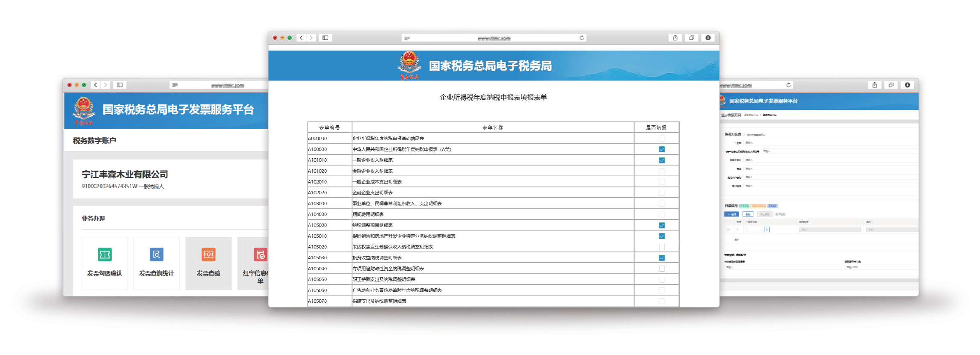
Task: Go back in the center browser window
Action: [x=301, y=38]
